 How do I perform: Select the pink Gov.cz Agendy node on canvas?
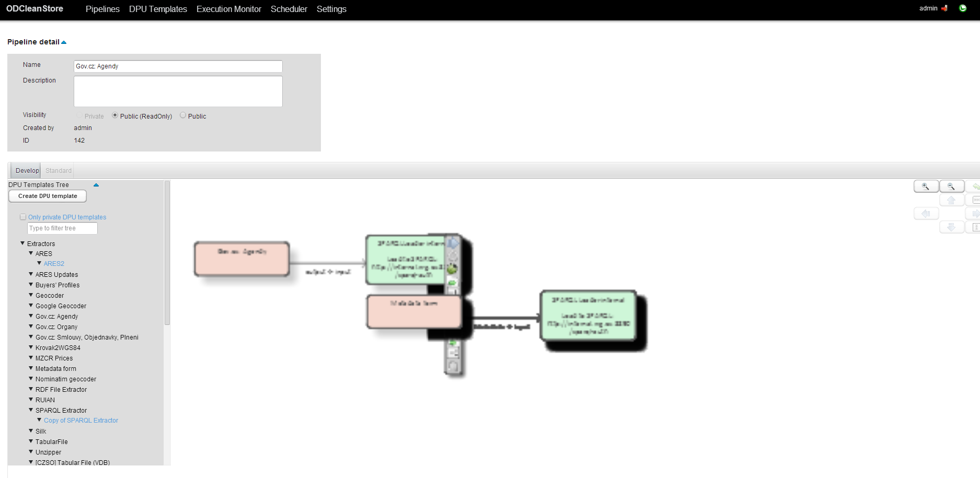242,259
